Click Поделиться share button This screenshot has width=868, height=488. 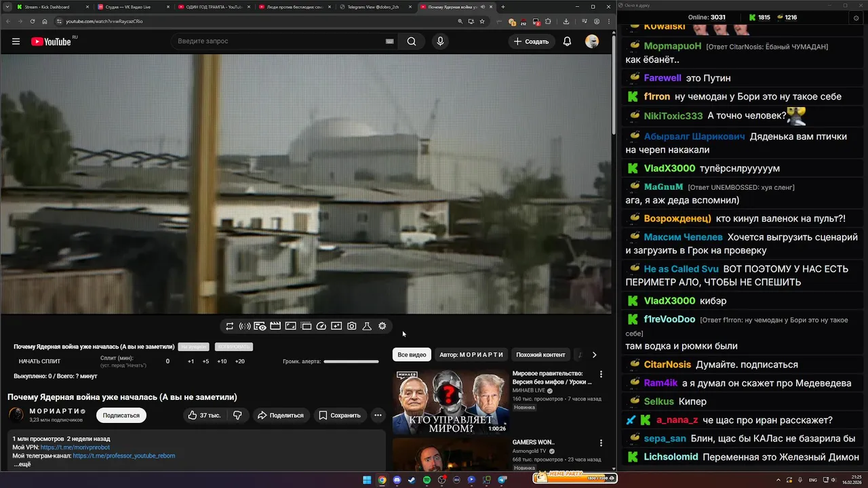click(281, 415)
